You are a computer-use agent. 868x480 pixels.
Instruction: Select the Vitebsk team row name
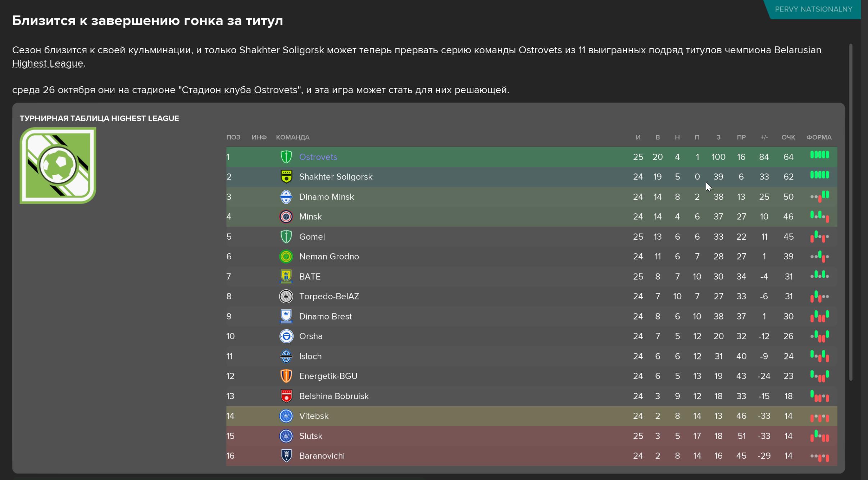(x=314, y=416)
